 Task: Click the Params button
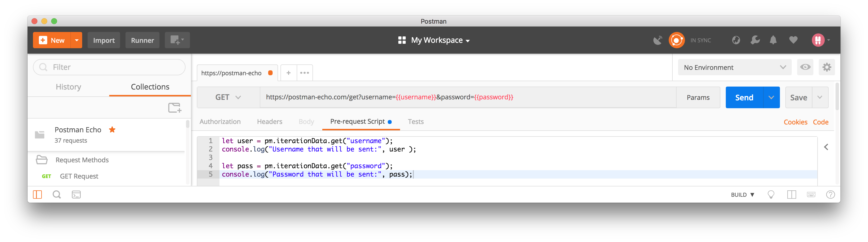pyautogui.click(x=698, y=97)
